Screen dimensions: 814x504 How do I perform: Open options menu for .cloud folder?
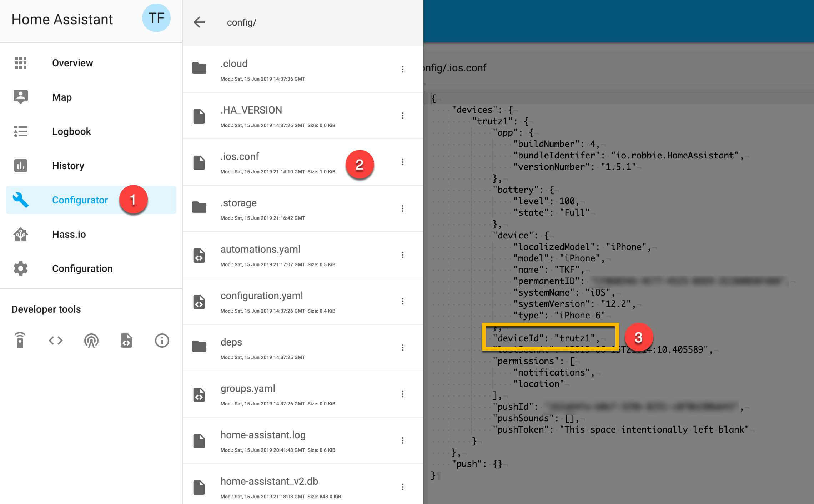coord(402,69)
